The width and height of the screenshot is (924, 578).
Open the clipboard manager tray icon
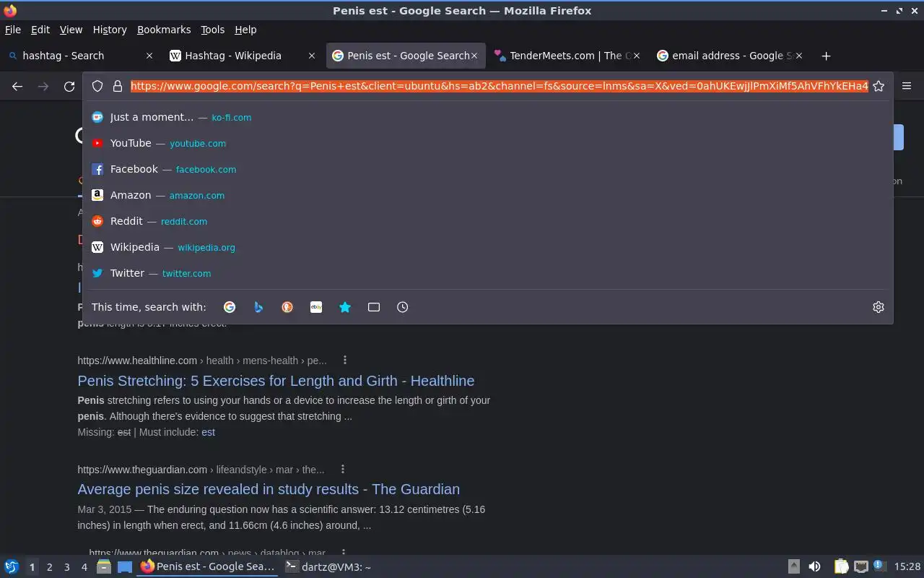(841, 567)
